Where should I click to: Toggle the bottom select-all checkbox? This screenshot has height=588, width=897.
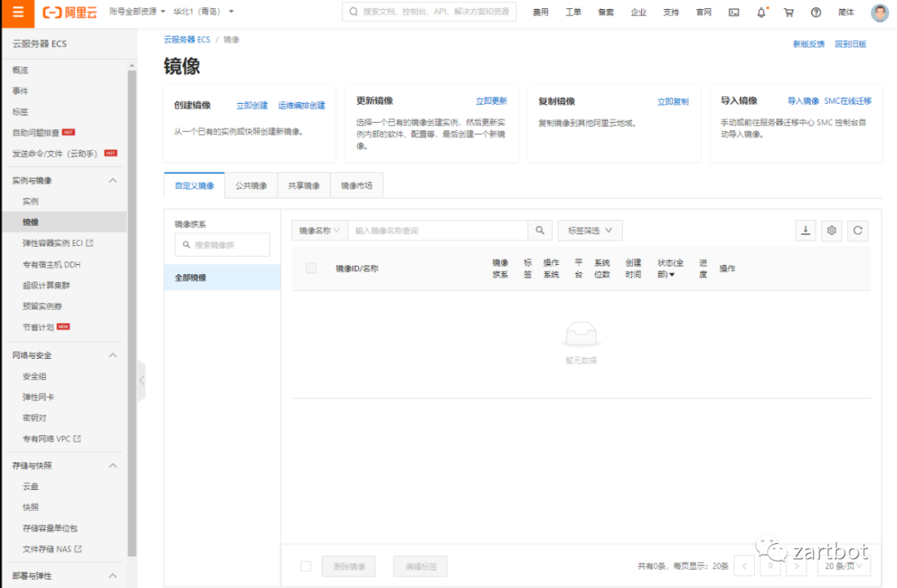(306, 566)
